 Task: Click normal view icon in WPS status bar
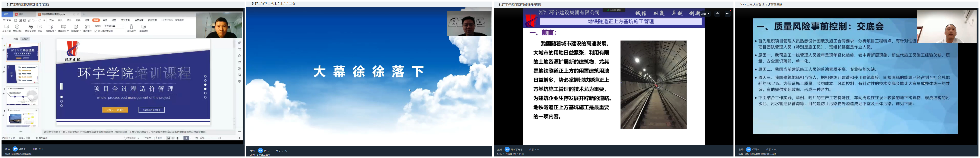tap(168, 138)
